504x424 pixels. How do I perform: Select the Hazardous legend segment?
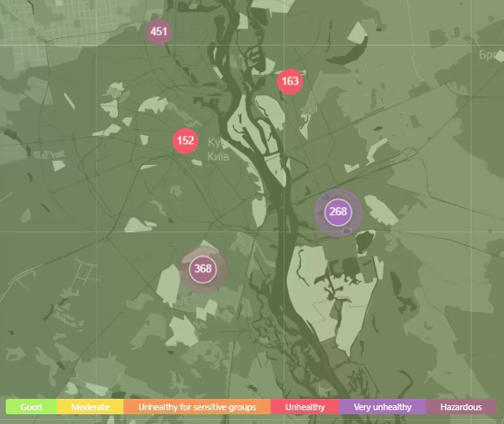[x=461, y=407]
